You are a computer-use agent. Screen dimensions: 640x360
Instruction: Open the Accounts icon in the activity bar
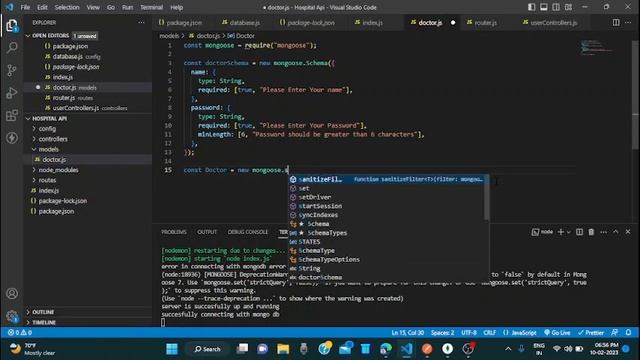click(12, 293)
